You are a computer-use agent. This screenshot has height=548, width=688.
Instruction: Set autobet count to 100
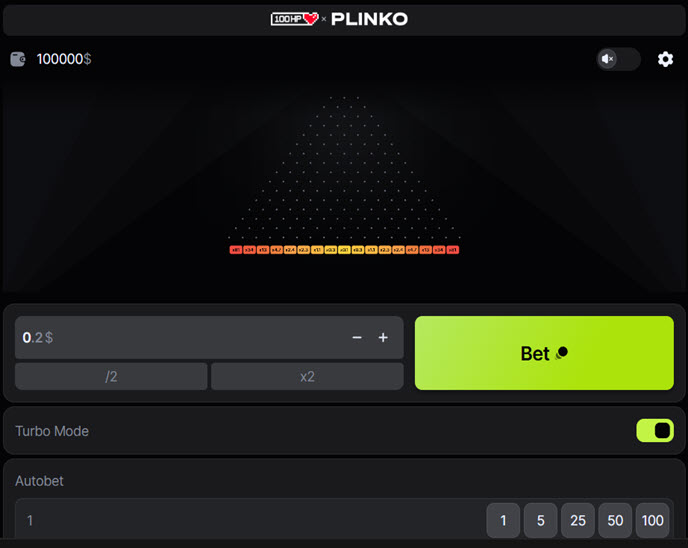pyautogui.click(x=653, y=520)
